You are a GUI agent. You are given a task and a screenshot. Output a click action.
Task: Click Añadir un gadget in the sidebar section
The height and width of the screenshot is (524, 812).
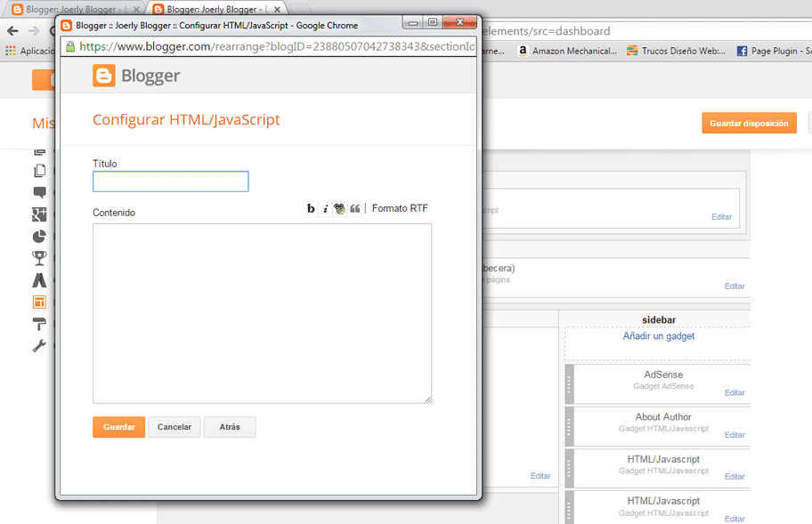659,336
